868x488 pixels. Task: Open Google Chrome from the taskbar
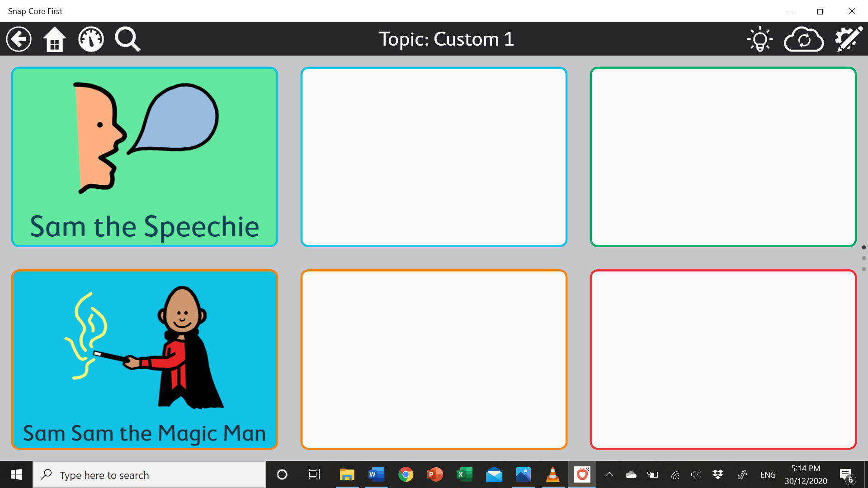click(x=406, y=474)
